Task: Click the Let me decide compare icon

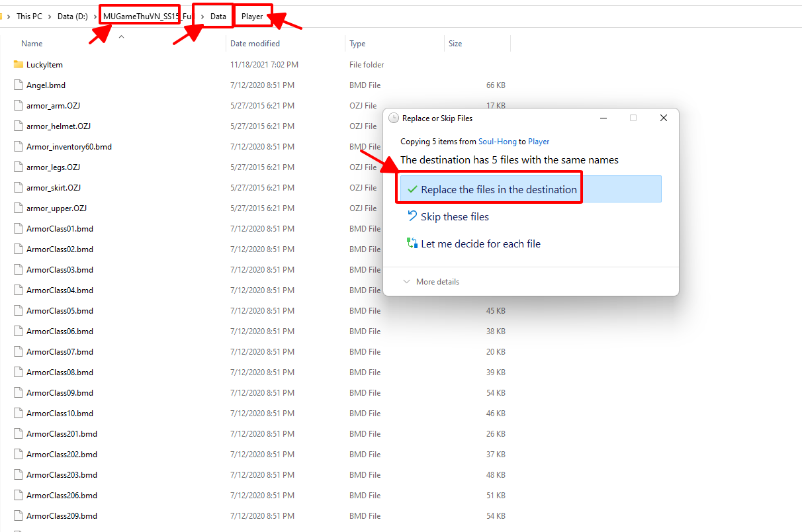Action: (412, 244)
